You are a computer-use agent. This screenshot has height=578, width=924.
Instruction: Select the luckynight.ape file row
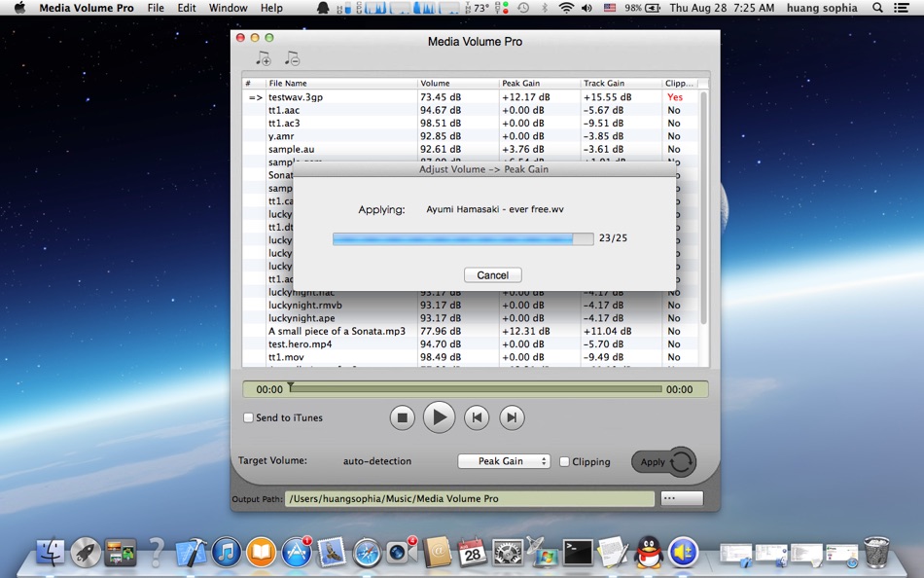470,318
